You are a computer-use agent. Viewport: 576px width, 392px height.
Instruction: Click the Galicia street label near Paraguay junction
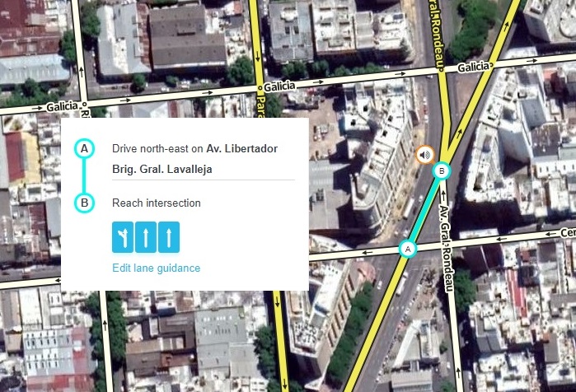pos(279,86)
